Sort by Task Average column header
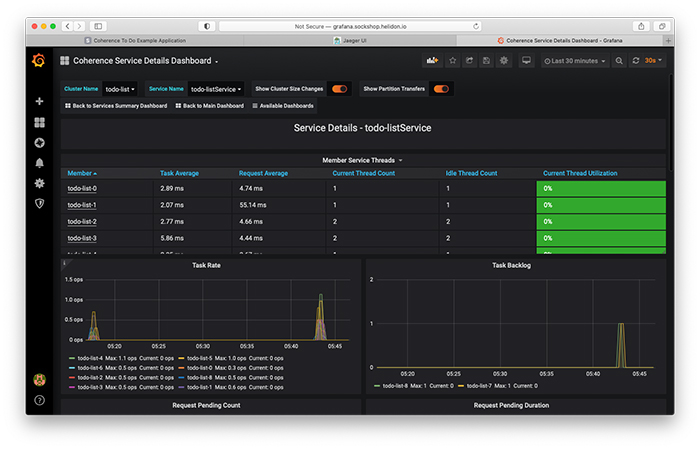This screenshot has height=449, width=700. point(179,173)
